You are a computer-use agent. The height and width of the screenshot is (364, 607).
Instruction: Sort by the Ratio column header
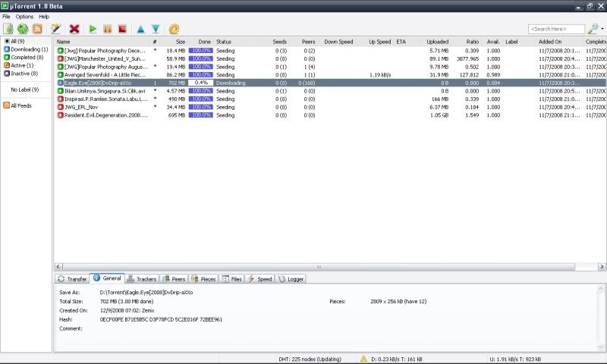(x=472, y=42)
